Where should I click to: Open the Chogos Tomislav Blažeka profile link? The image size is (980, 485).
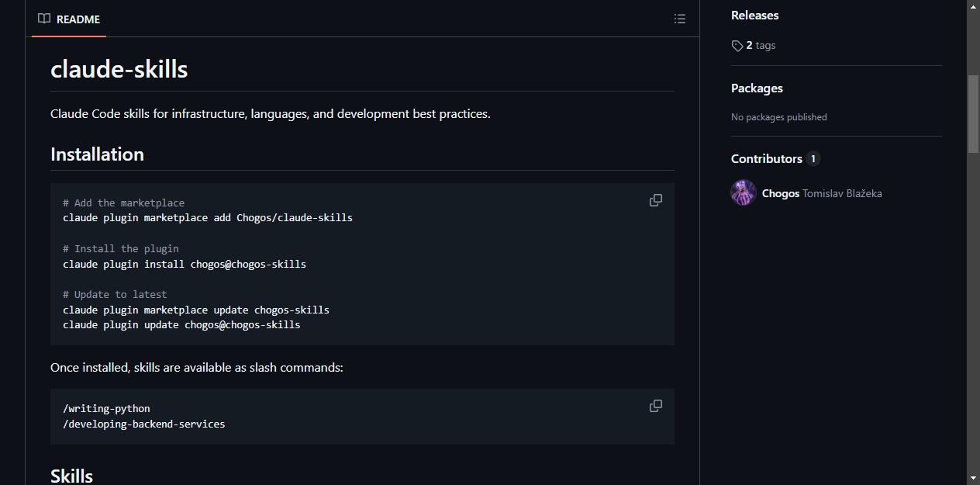(822, 193)
